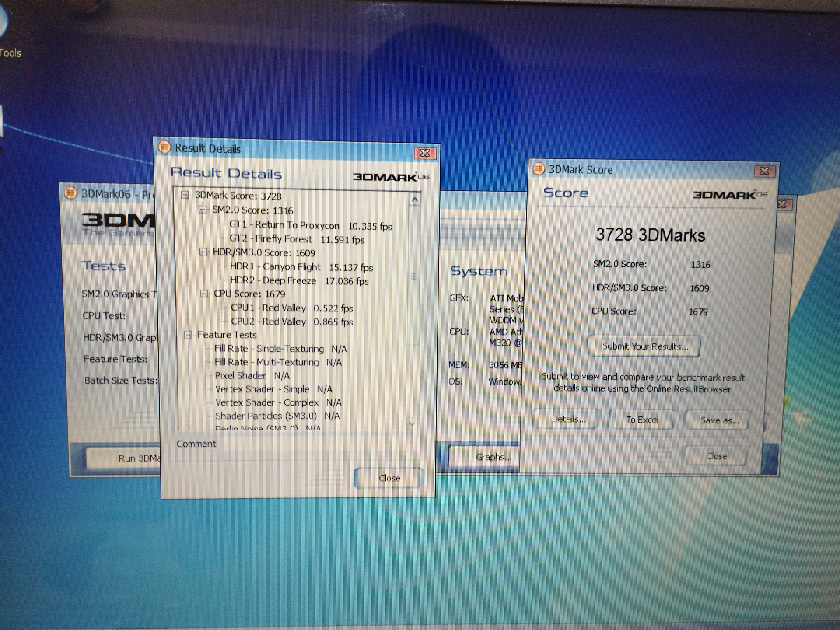Click the Tools desktop icon label
Screen dimensions: 840x630
click(10, 53)
